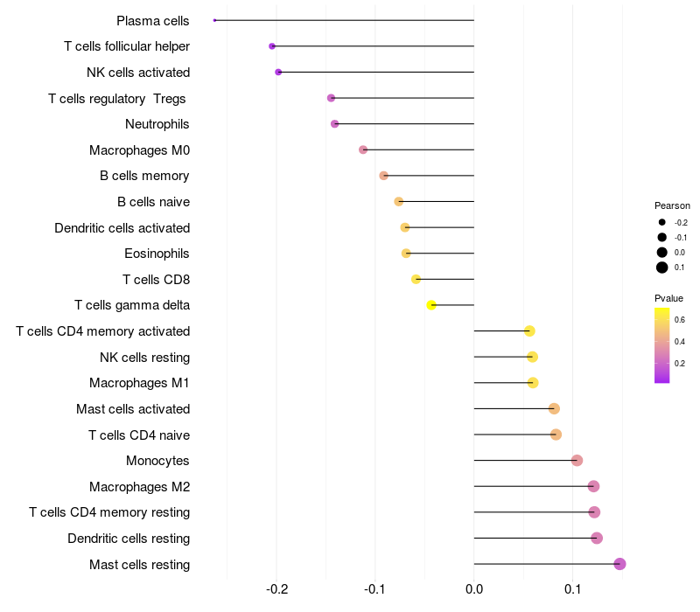Click the -0.2 Pearson size legend circle
This screenshot has height=612, width=700.
coord(662,222)
